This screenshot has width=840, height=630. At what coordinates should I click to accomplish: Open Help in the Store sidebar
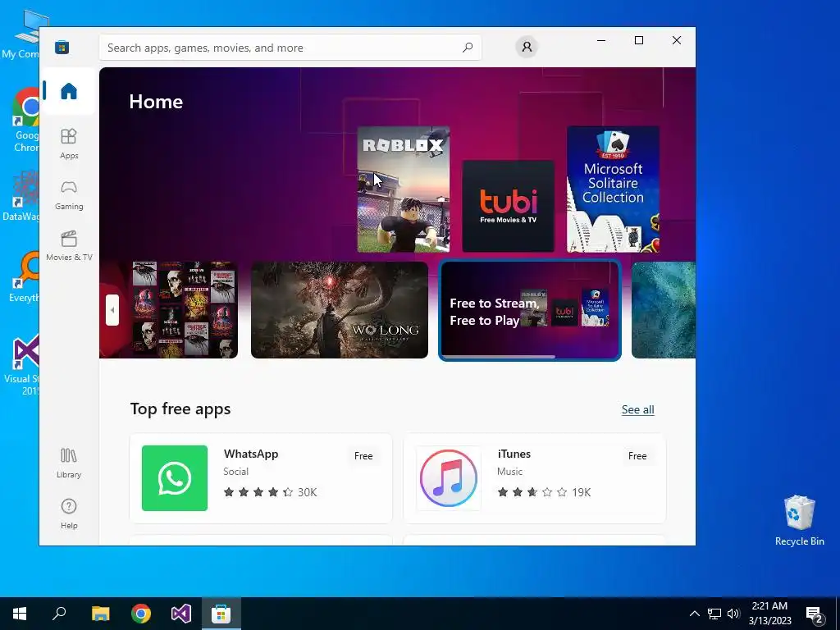[x=69, y=514]
